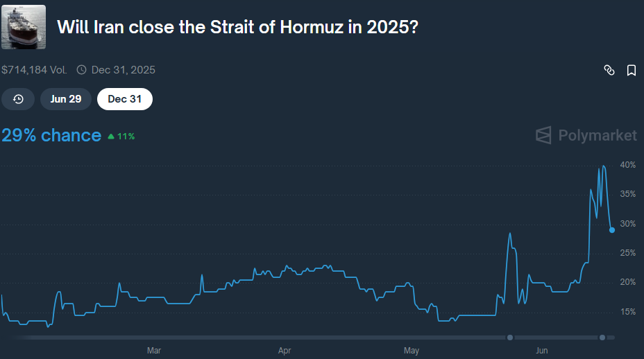The height and width of the screenshot is (359, 644).
Task: Click the Polymarket logo icon
Action: tap(544, 135)
